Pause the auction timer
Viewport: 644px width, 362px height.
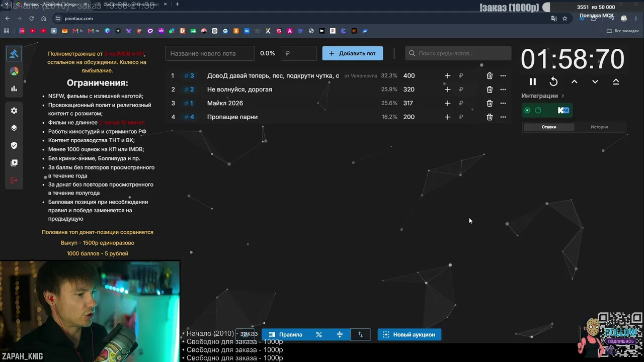point(533,82)
